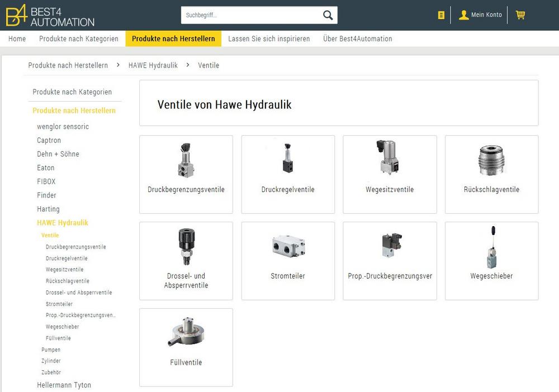Click the Best4Automation logo
The height and width of the screenshot is (392, 559).
50,15
